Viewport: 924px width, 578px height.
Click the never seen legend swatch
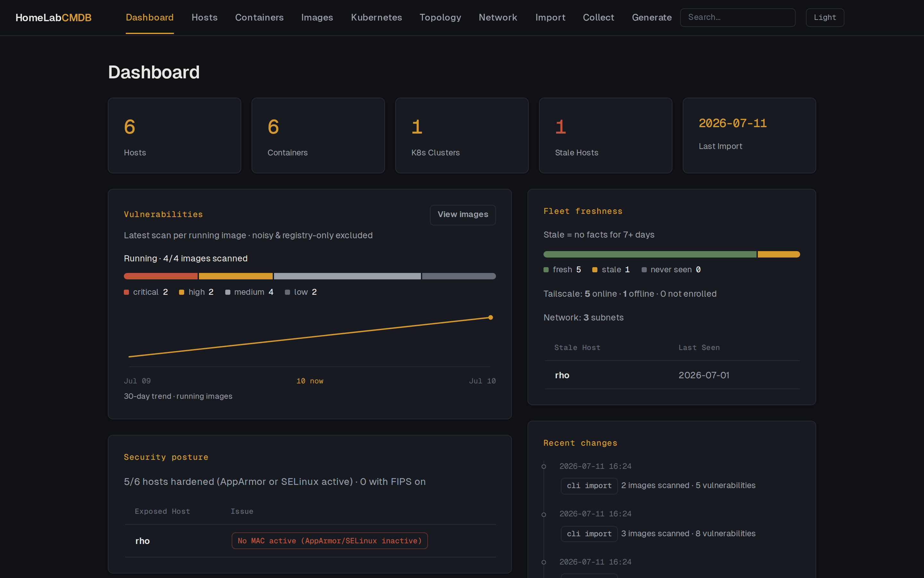[644, 270]
